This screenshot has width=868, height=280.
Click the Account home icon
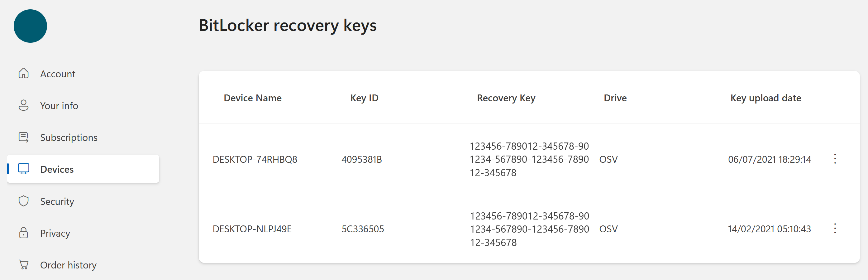coord(24,74)
